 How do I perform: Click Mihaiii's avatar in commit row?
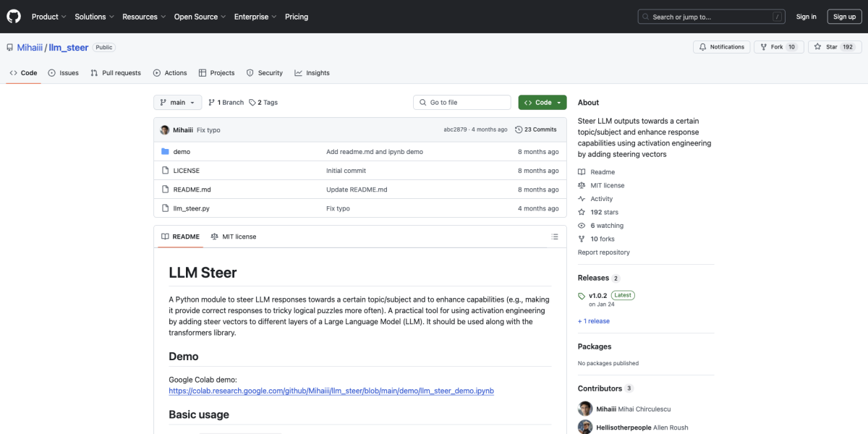coord(165,130)
